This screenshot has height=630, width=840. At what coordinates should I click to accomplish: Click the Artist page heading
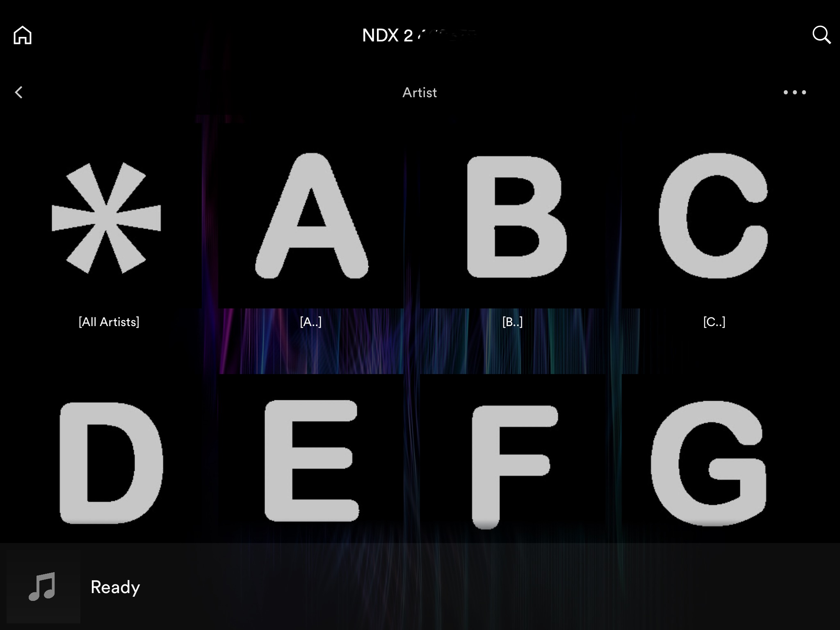tap(420, 93)
